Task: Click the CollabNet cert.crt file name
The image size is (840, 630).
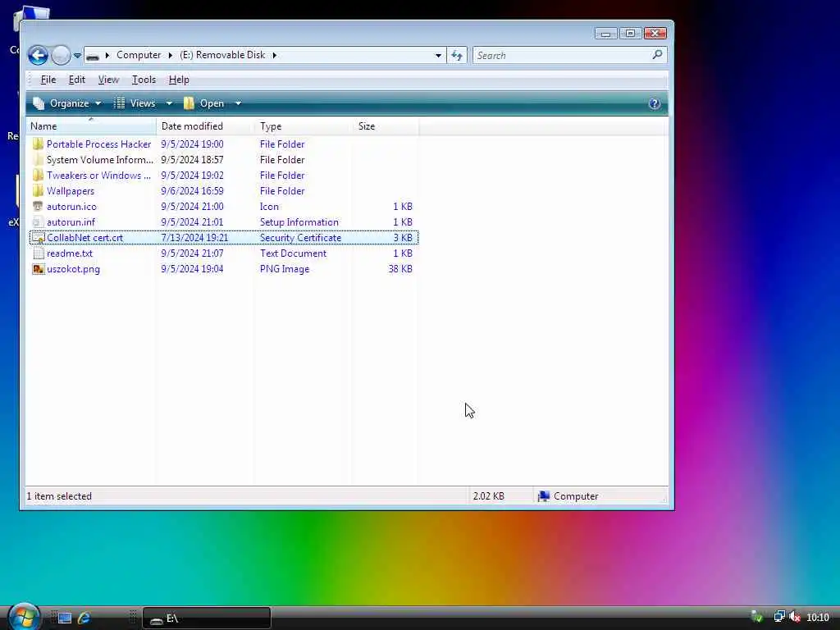Action: coord(84,237)
